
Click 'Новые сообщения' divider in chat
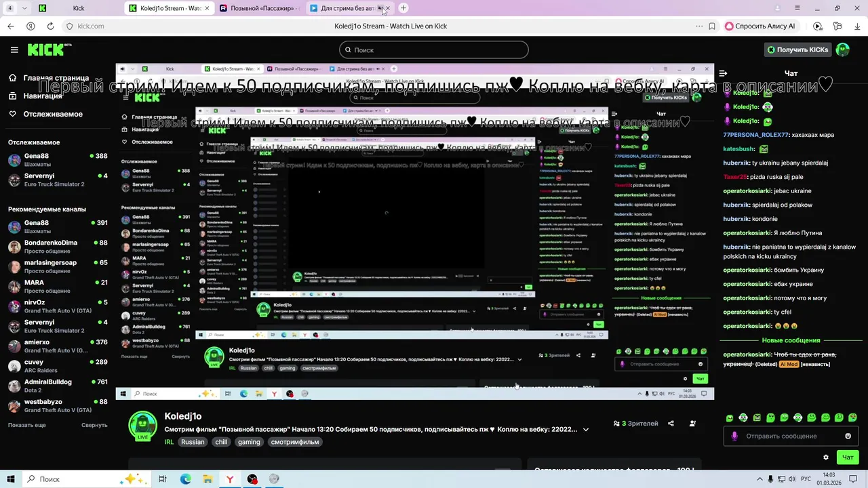pos(791,340)
